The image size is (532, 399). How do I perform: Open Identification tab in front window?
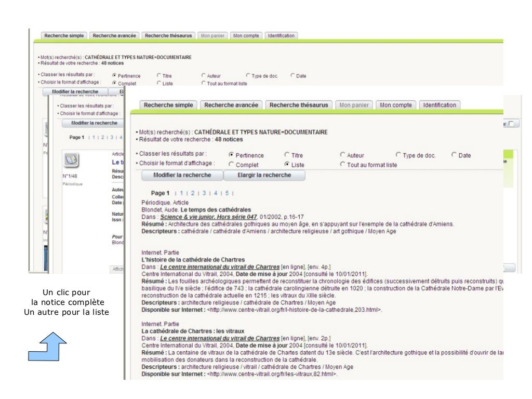[440, 105]
